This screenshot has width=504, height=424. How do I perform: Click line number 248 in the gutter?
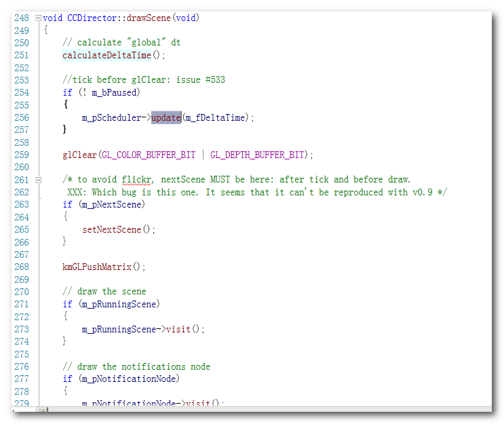[x=22, y=18]
